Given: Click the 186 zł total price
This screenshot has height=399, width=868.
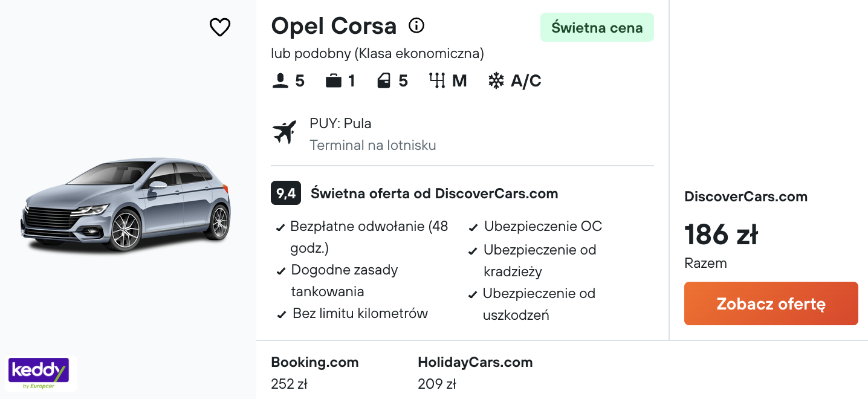Looking at the screenshot, I should pos(721,235).
